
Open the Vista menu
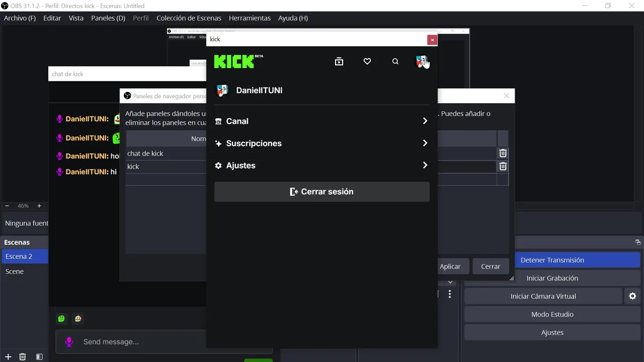tap(76, 18)
